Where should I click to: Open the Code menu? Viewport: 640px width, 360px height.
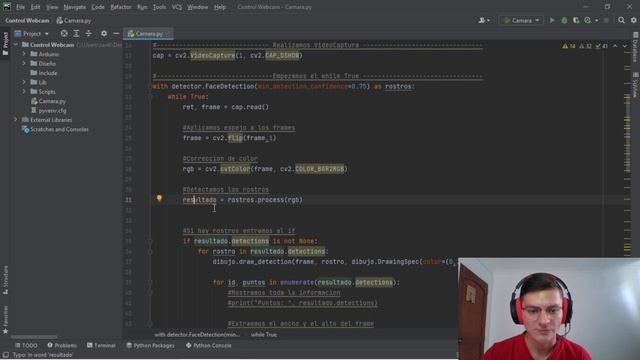[x=98, y=7]
